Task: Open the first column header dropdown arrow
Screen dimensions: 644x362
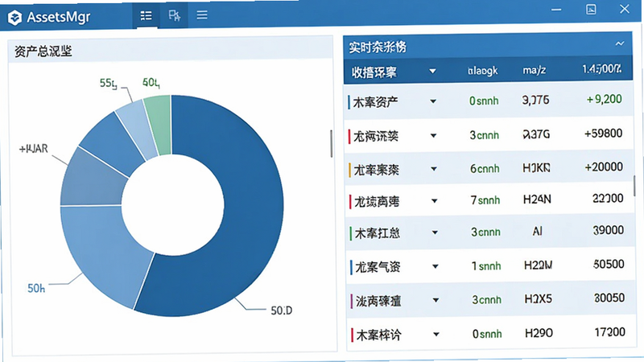Action: pos(432,71)
